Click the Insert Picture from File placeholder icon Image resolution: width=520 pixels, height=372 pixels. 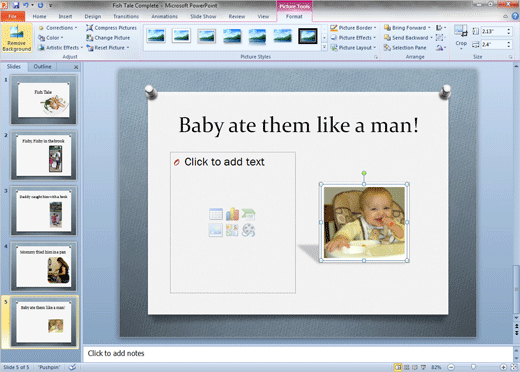pos(216,230)
